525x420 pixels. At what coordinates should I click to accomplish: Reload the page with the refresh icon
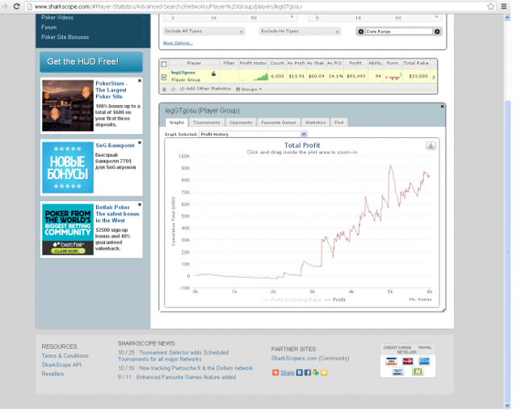coord(16,6)
